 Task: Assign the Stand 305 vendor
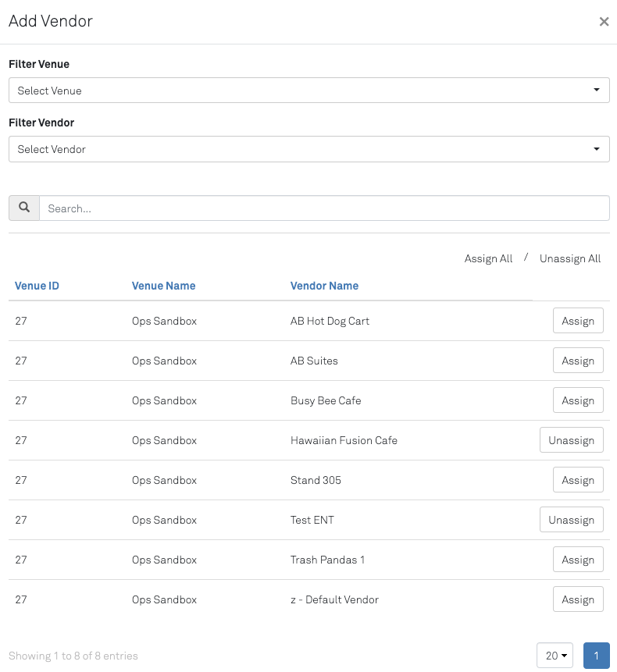click(578, 480)
